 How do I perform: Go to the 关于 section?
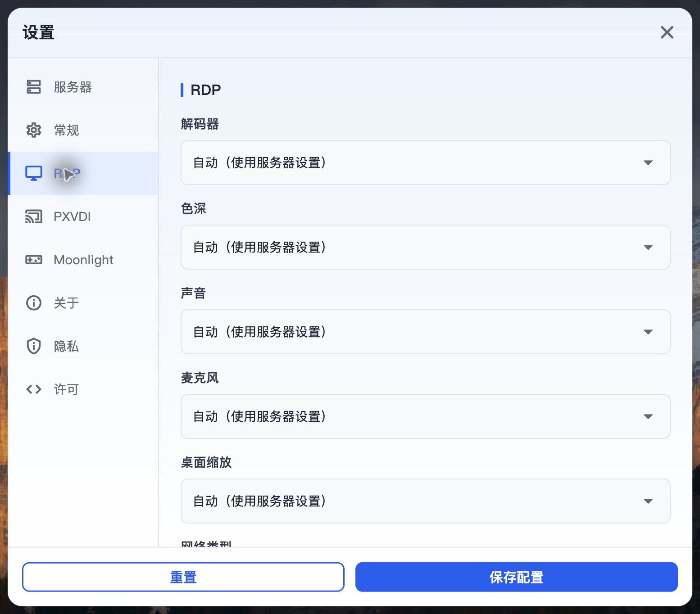pyautogui.click(x=83, y=303)
